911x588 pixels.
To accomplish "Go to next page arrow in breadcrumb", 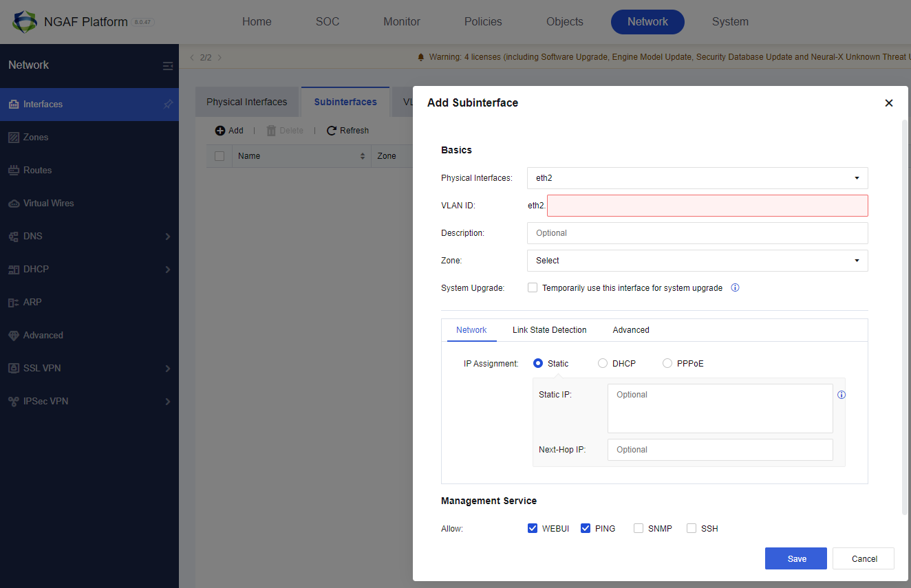I will coord(219,58).
